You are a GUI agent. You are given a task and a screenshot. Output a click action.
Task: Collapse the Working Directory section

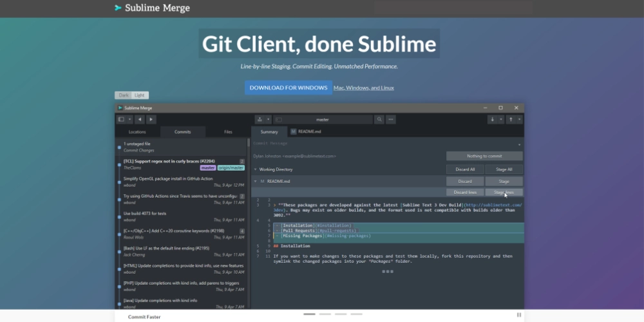[255, 169]
